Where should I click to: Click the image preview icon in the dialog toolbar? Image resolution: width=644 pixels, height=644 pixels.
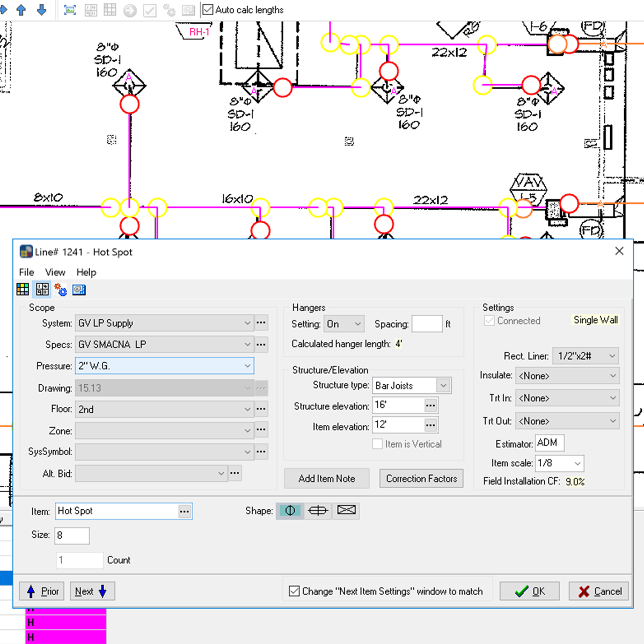79,289
